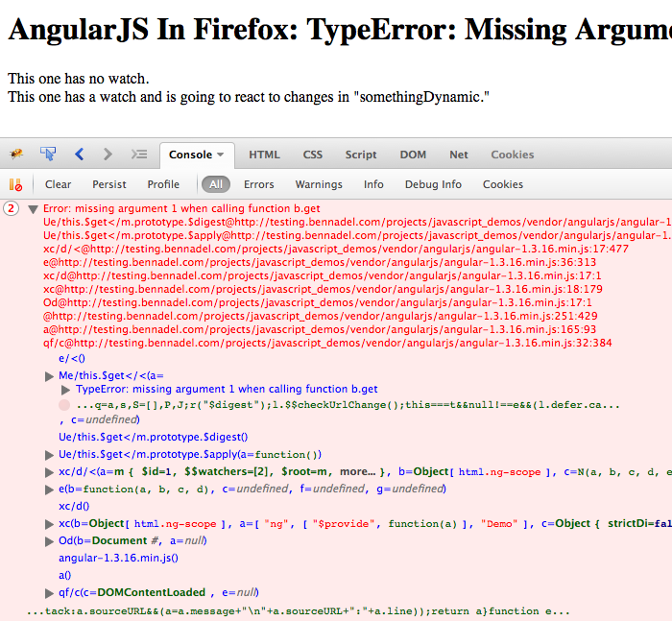This screenshot has width=672, height=621.
Task: Go back with the blue left arrow
Action: pos(80,154)
